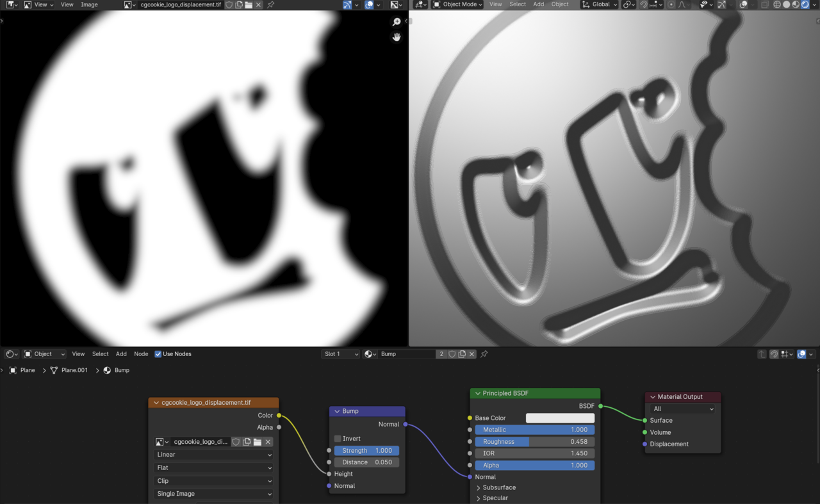This screenshot has height=504, width=820.
Task: Toggle the Use Nodes checkbox
Action: pos(158,354)
